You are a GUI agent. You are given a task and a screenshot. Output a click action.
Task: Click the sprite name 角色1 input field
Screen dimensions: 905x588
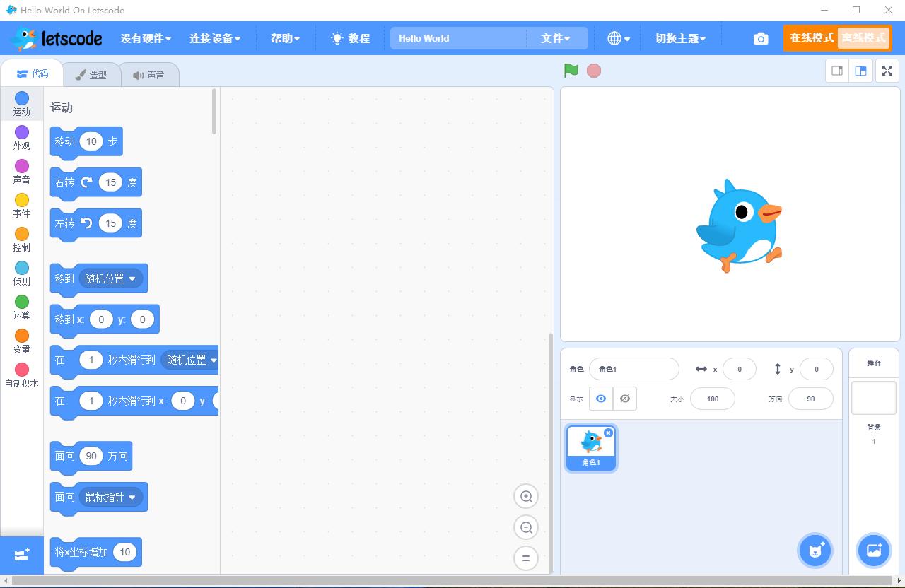[634, 368]
